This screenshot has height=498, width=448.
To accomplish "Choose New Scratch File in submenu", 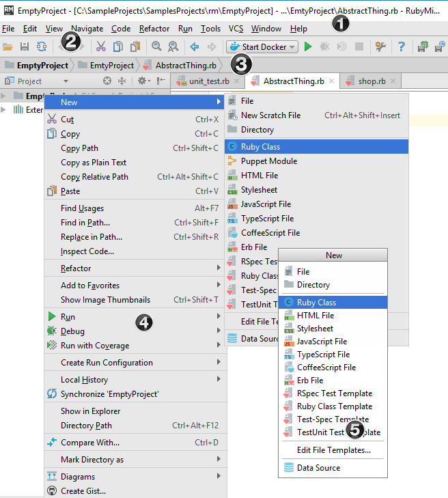I will click(x=317, y=115).
